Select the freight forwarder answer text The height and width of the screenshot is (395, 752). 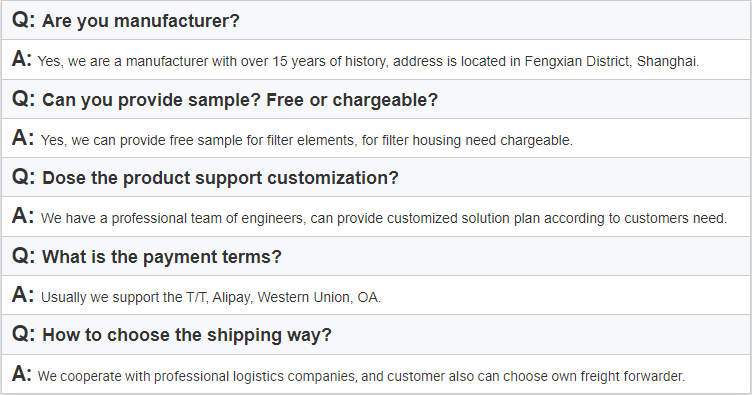[x=361, y=376]
